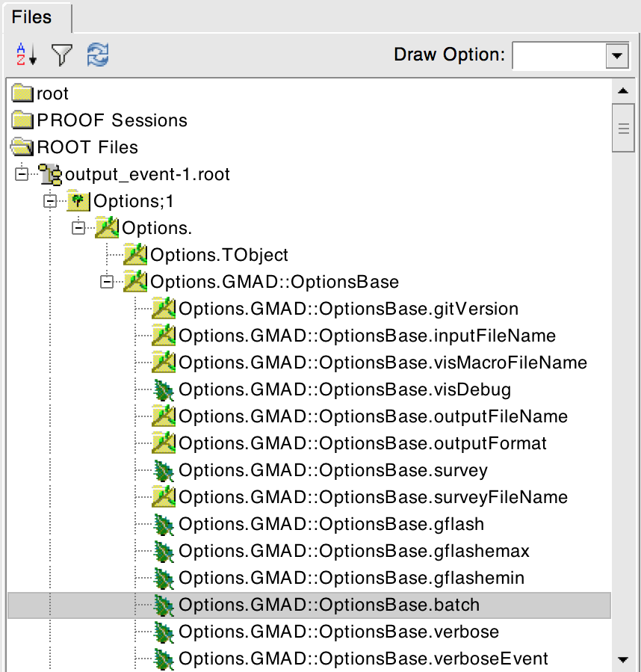This screenshot has width=641, height=672.
Task: Click the refresh arrows icon
Action: 98,55
